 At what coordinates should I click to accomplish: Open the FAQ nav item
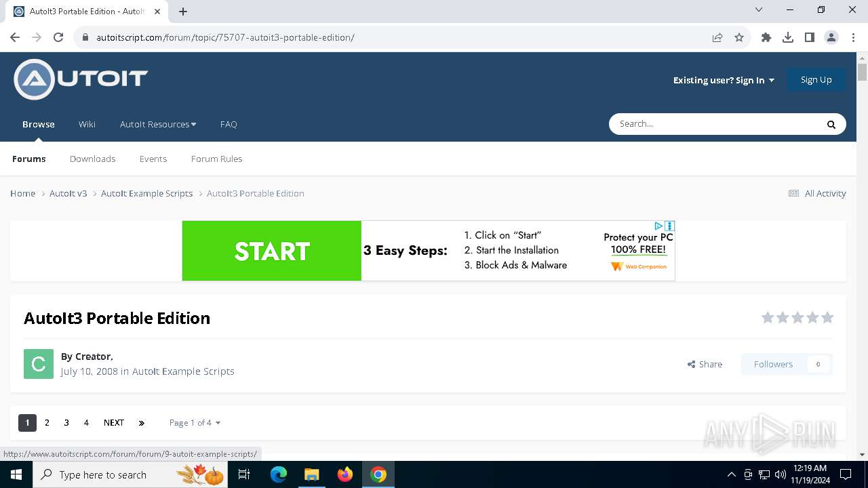pos(229,124)
